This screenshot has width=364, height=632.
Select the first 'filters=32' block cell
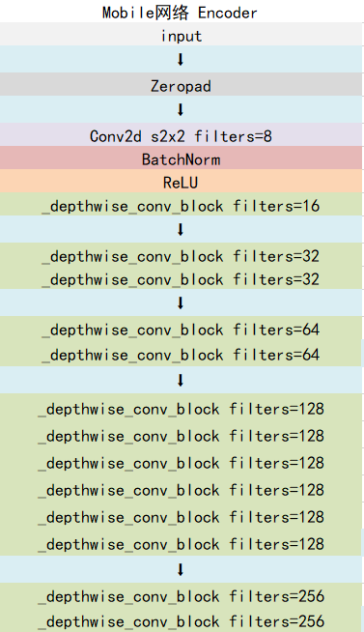click(x=182, y=254)
